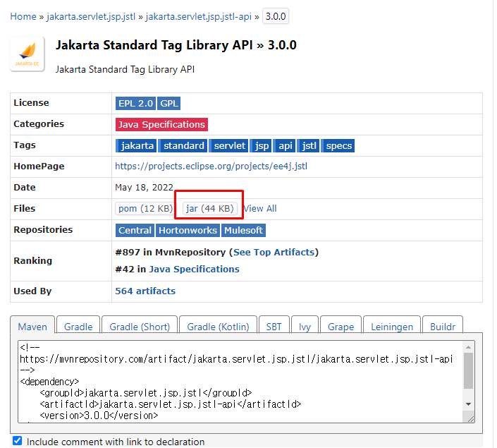Click the snippet scrollbar down arrow
The image size is (497, 448).
(468, 404)
